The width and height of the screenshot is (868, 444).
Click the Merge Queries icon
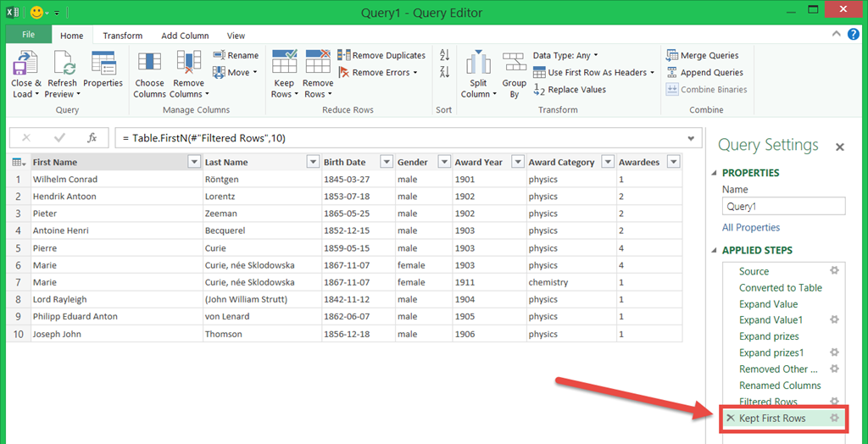703,55
